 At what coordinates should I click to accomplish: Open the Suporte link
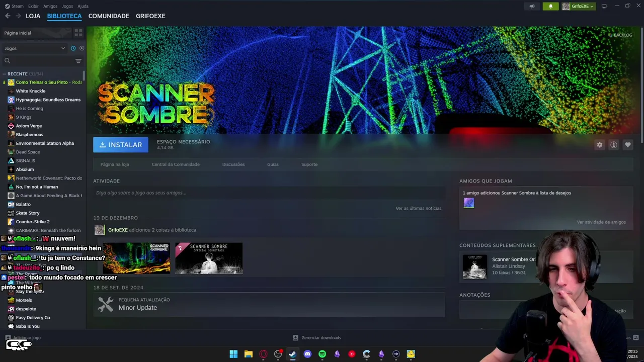click(x=309, y=164)
